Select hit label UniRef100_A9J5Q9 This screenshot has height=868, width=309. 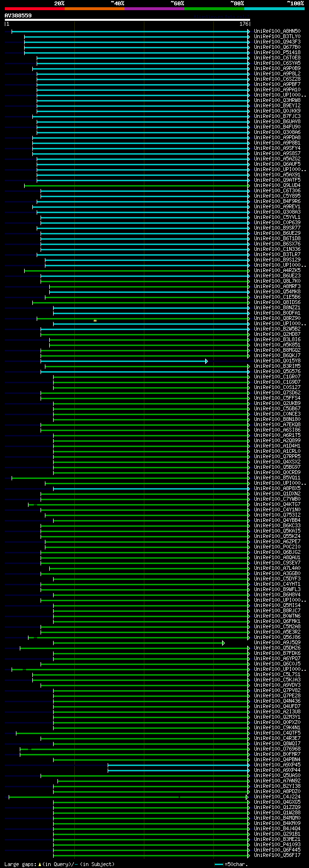(277, 643)
